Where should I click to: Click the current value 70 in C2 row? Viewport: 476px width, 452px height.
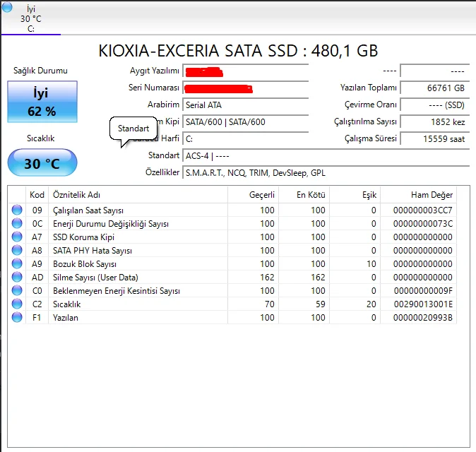(269, 304)
